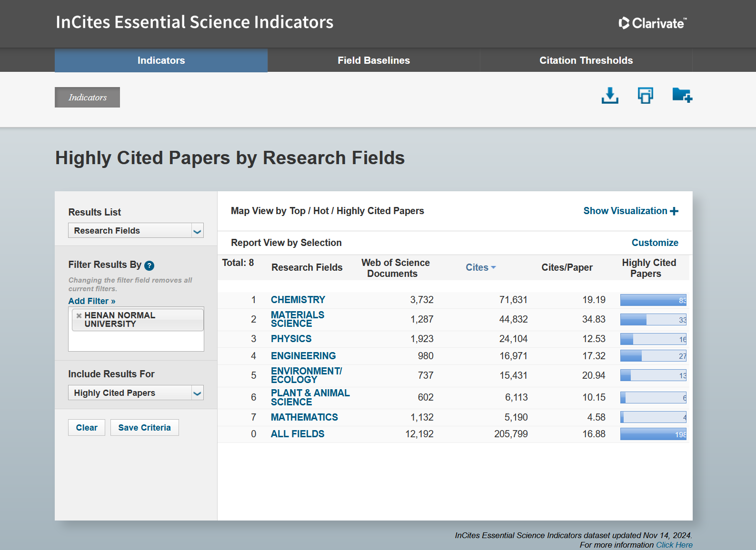The height and width of the screenshot is (550, 756).
Task: Click the print report icon
Action: click(645, 96)
